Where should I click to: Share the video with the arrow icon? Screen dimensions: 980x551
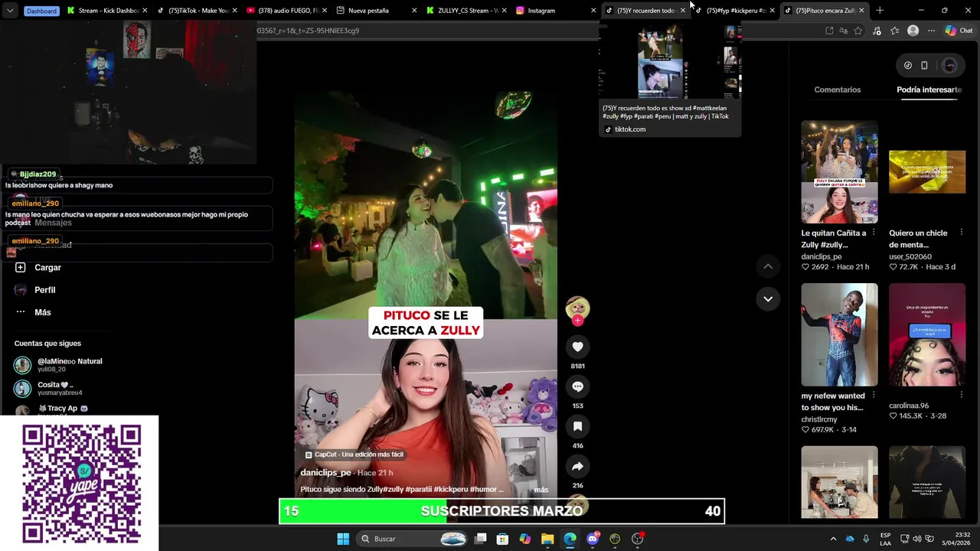point(577,466)
